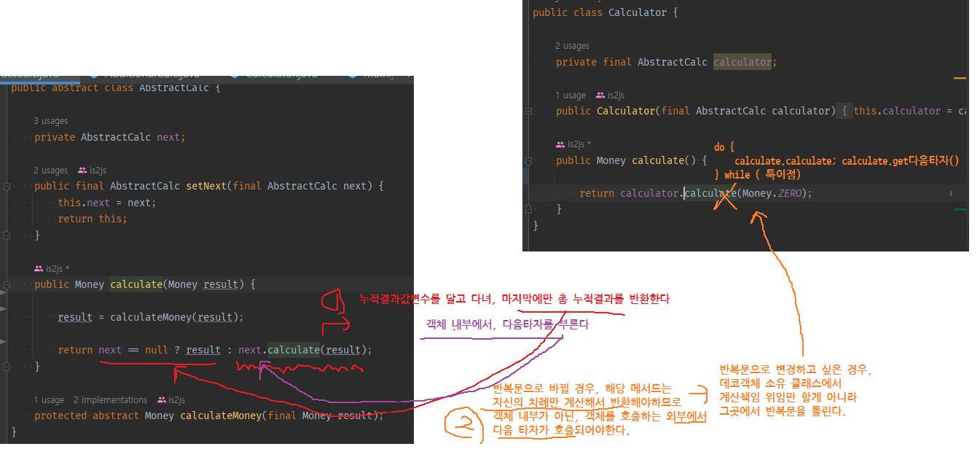Click the setNext method name
The height and width of the screenshot is (449, 980).
pos(206,186)
